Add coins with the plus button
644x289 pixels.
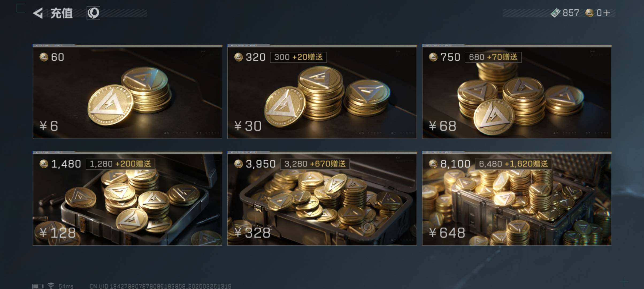(607, 13)
